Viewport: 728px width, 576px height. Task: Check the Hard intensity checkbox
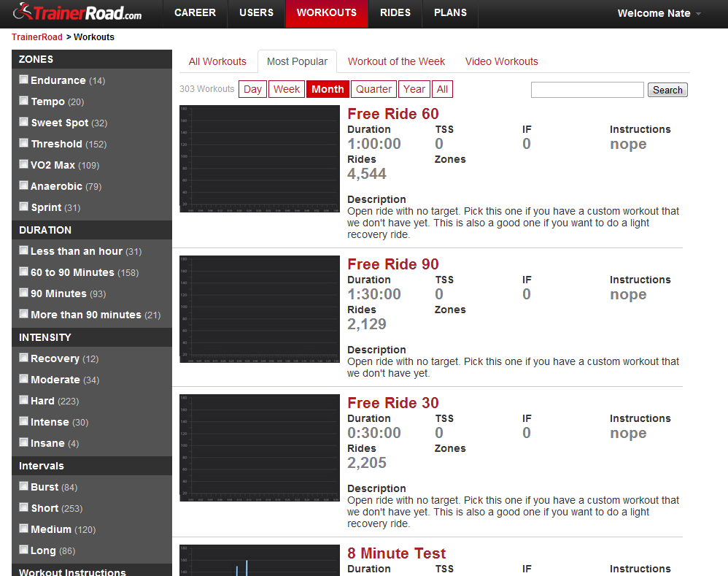[23, 400]
